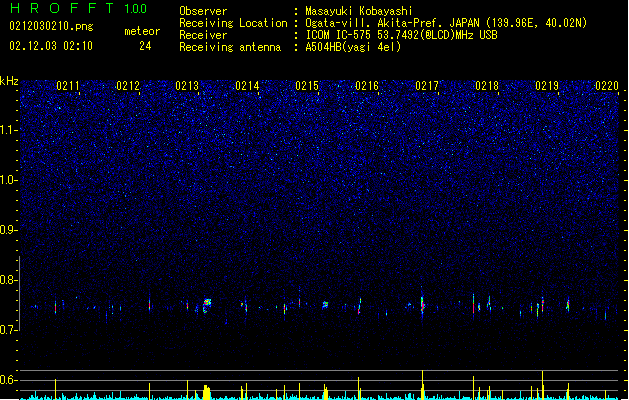Image resolution: width=629 pixels, height=400 pixels.
Task: Click the tallest yellow amplitude spike under 0217
Action: (422, 384)
